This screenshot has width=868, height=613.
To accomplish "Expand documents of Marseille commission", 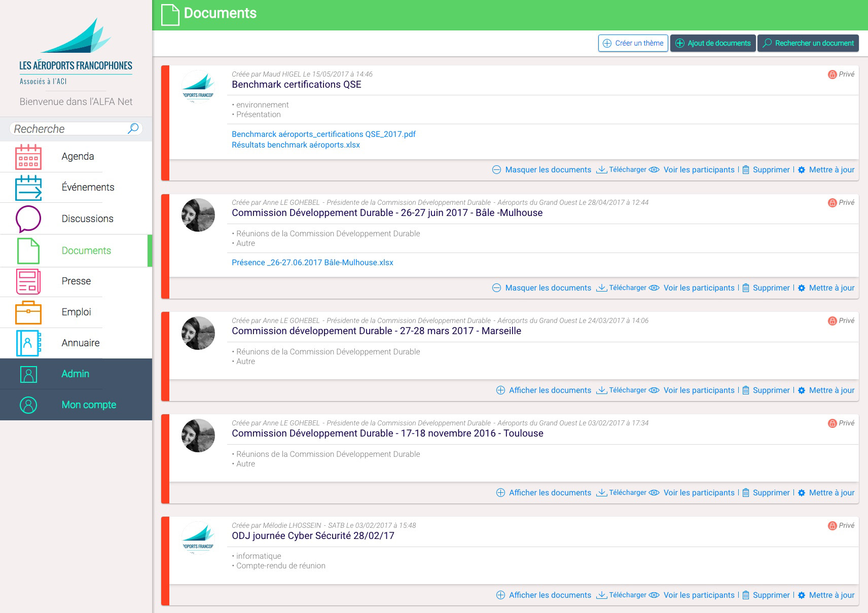I will tap(544, 390).
